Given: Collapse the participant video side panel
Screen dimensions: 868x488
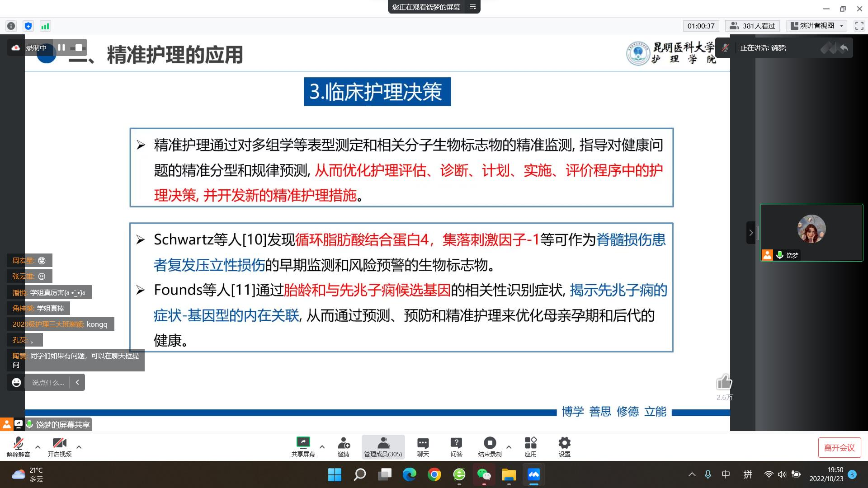Looking at the screenshot, I should coord(751,233).
